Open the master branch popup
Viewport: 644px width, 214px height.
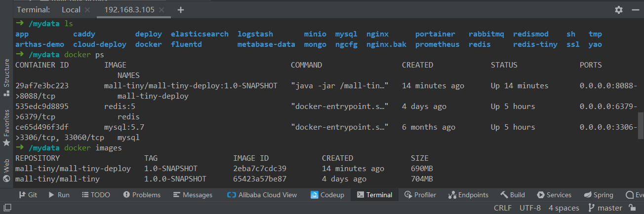coord(605,208)
